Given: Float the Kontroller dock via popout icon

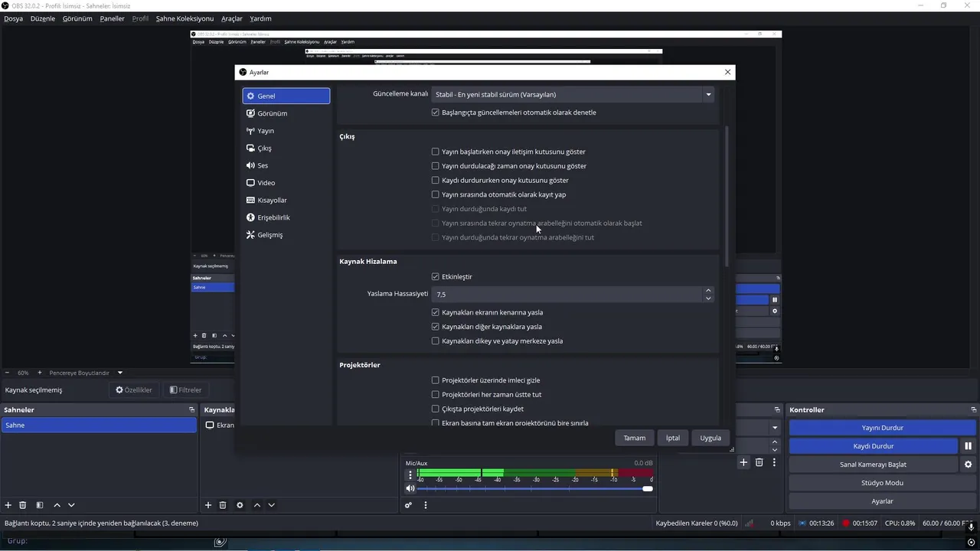Looking at the screenshot, I should pyautogui.click(x=974, y=410).
